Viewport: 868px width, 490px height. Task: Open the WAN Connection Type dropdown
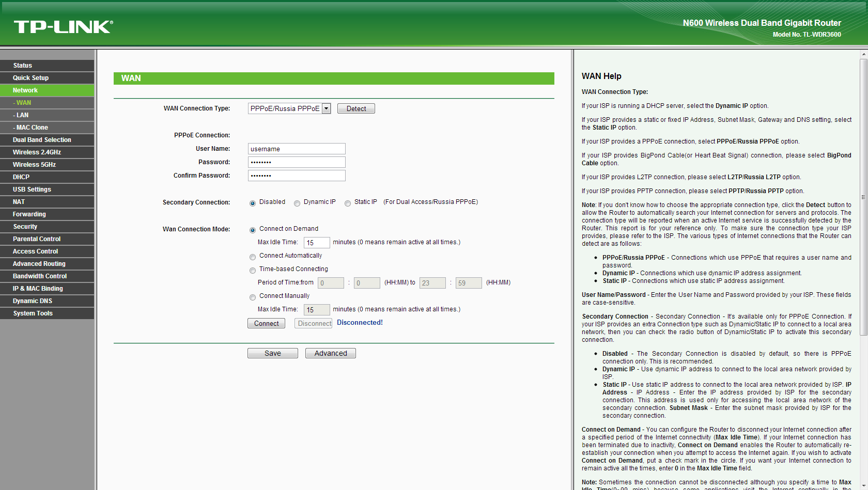[x=289, y=108]
